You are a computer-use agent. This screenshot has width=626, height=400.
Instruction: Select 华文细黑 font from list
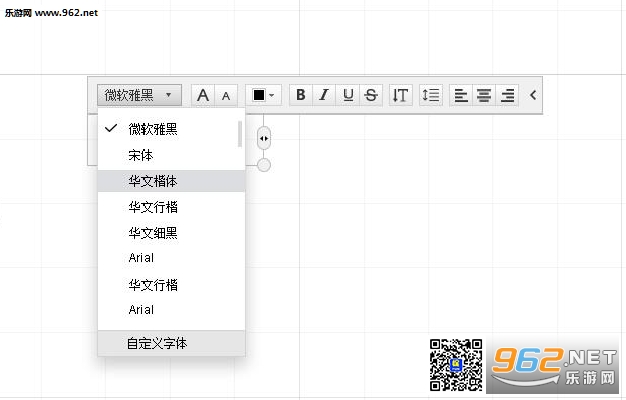tap(171, 233)
